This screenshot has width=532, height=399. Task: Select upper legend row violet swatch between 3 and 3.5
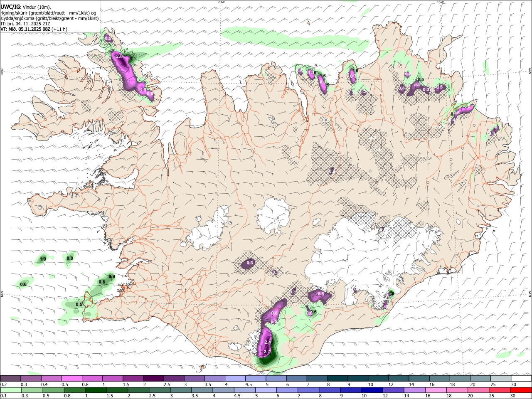coord(194,379)
